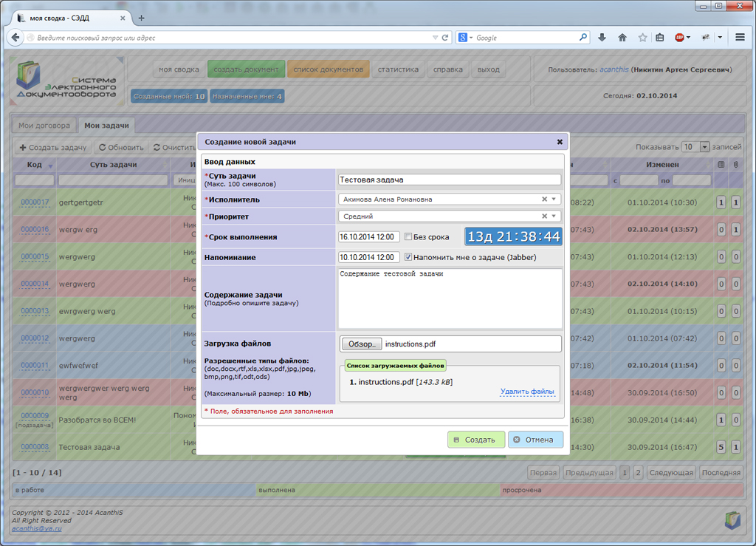Screen dimensions: 756x546
Task: Open the 'моя сводка' menu item
Action: tap(179, 69)
